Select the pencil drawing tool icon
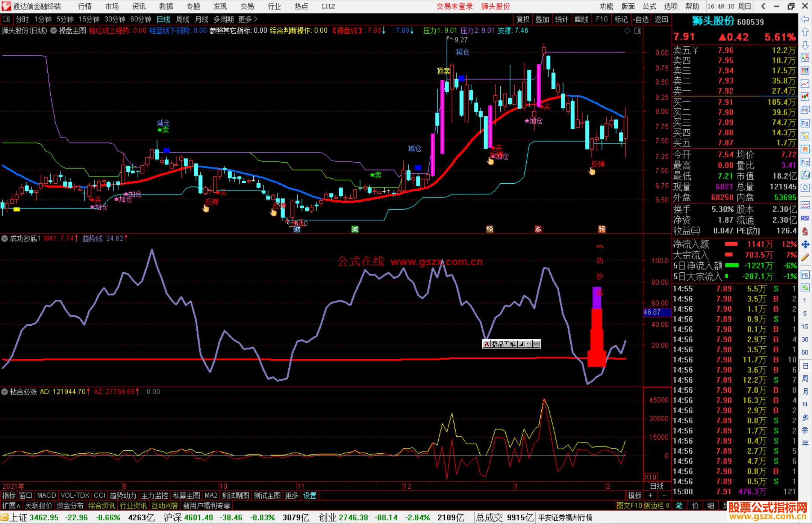 coord(805,258)
